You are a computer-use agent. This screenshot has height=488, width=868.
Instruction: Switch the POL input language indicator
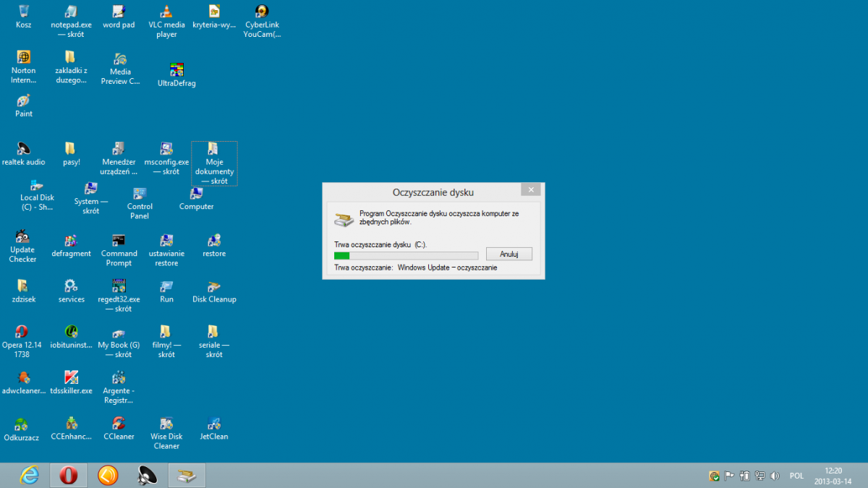click(x=796, y=476)
